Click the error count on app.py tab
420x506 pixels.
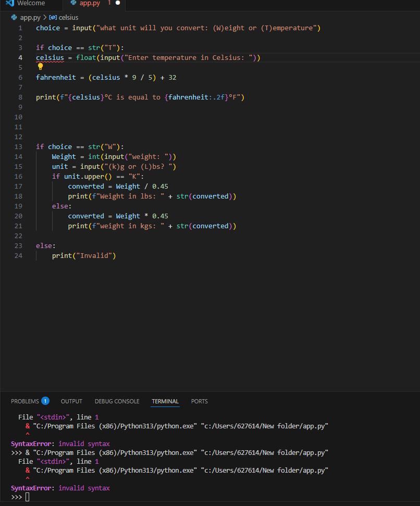coord(109,3)
